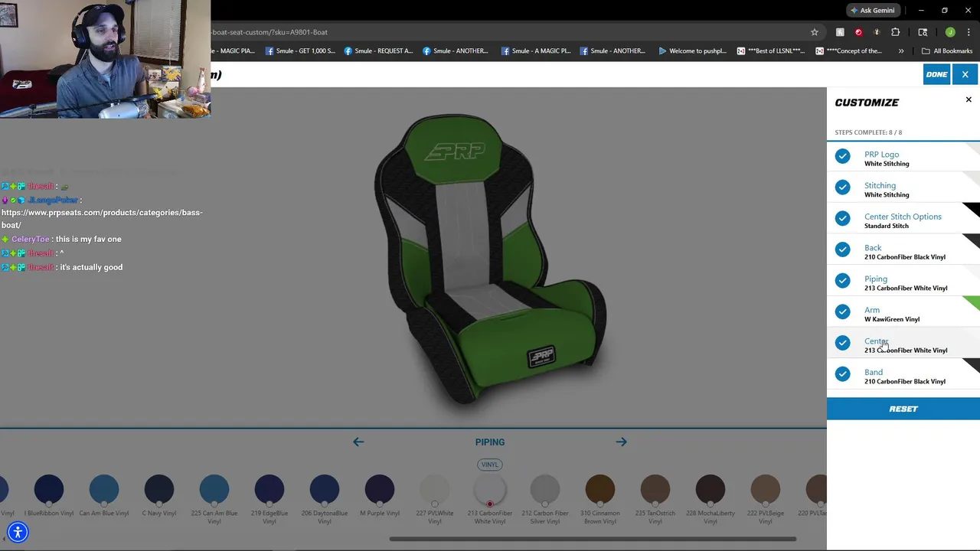Select the 235 TanOstrich Vinyl swatch
980x551 pixels.
coord(655,491)
